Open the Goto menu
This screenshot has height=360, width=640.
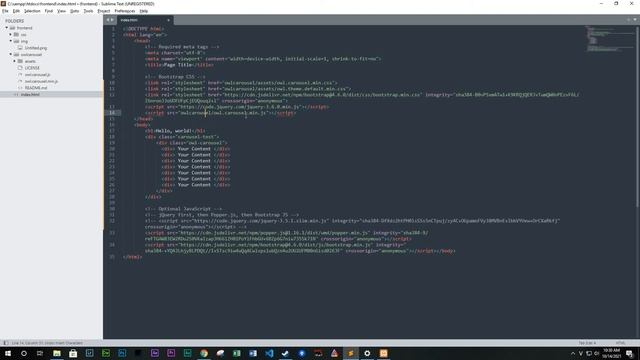tap(75, 11)
